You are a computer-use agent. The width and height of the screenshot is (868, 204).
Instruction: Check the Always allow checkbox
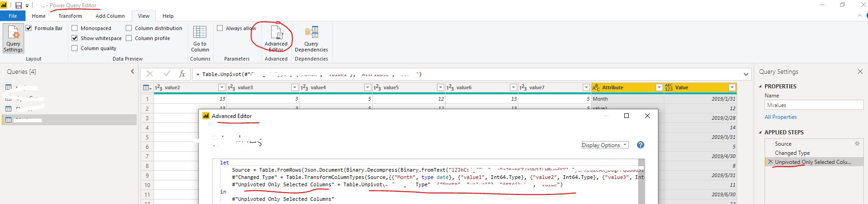[220, 28]
